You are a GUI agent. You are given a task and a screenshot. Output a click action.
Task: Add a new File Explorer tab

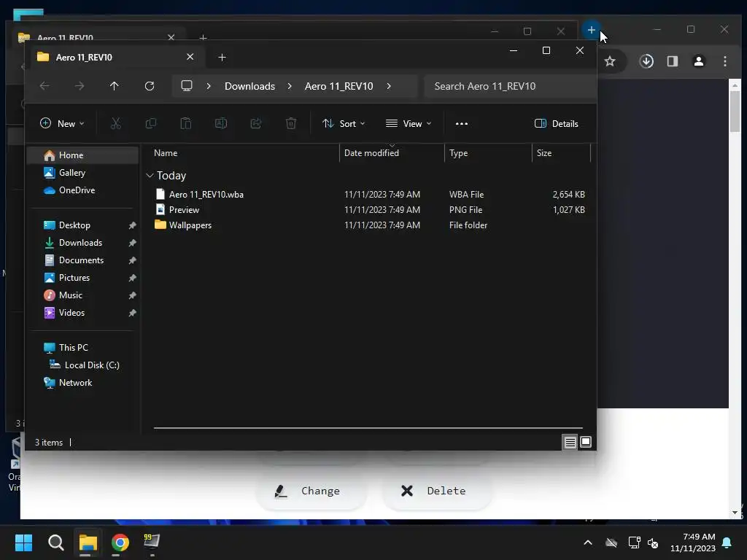pyautogui.click(x=222, y=58)
